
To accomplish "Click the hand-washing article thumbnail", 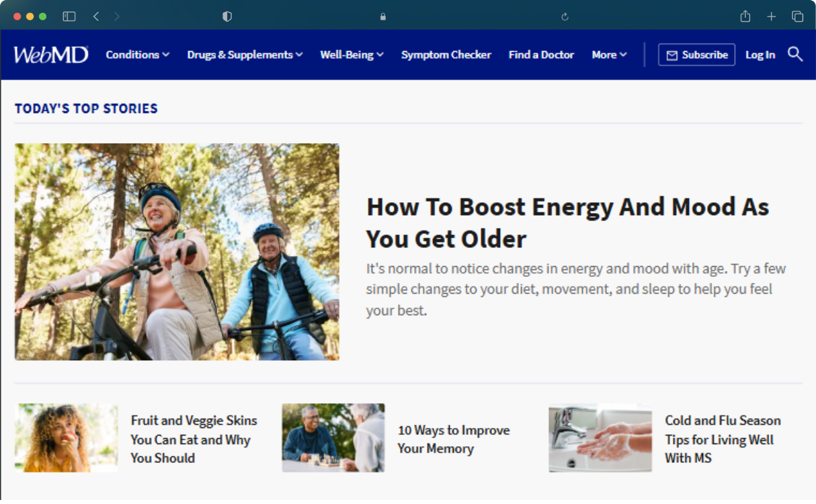I will [x=600, y=437].
